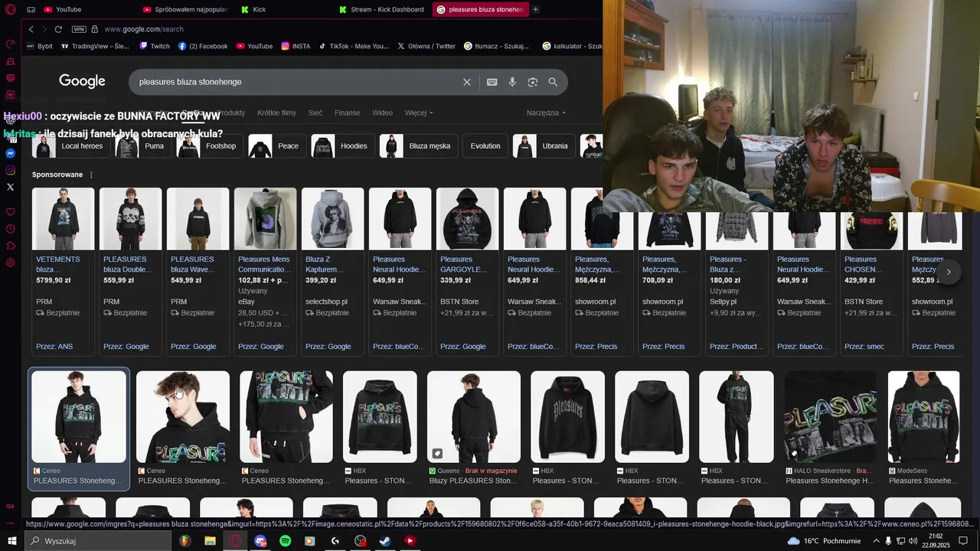Image resolution: width=980 pixels, height=551 pixels.
Task: Open the Queens Bluzy PLEASURES result
Action: pos(473,429)
